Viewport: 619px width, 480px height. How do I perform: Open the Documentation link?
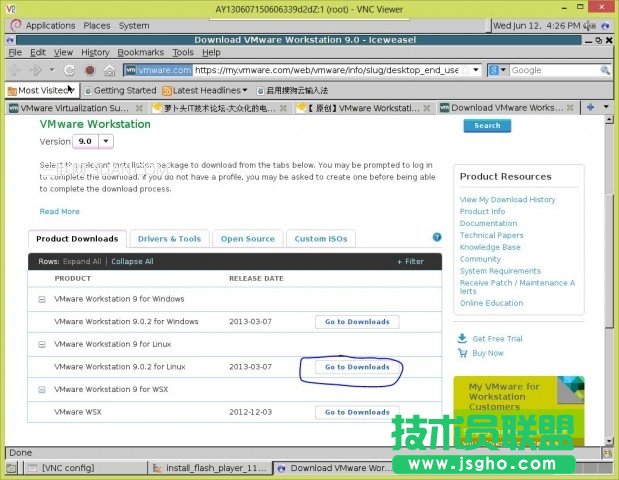488,223
